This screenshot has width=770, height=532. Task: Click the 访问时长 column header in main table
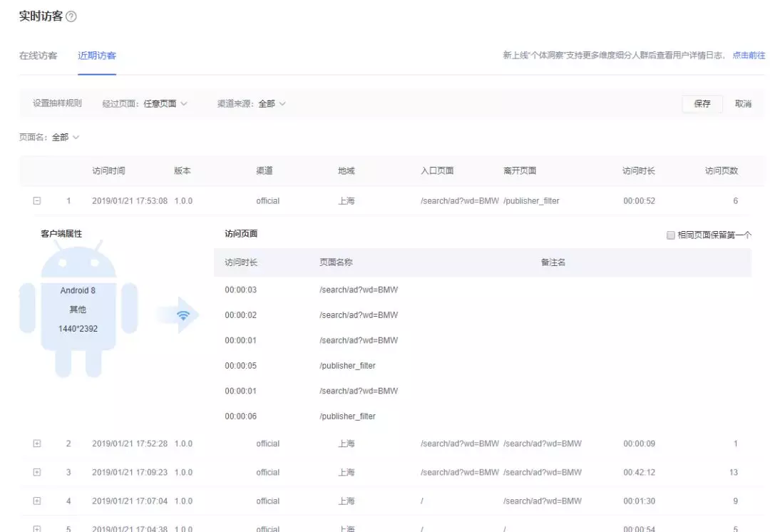point(638,171)
